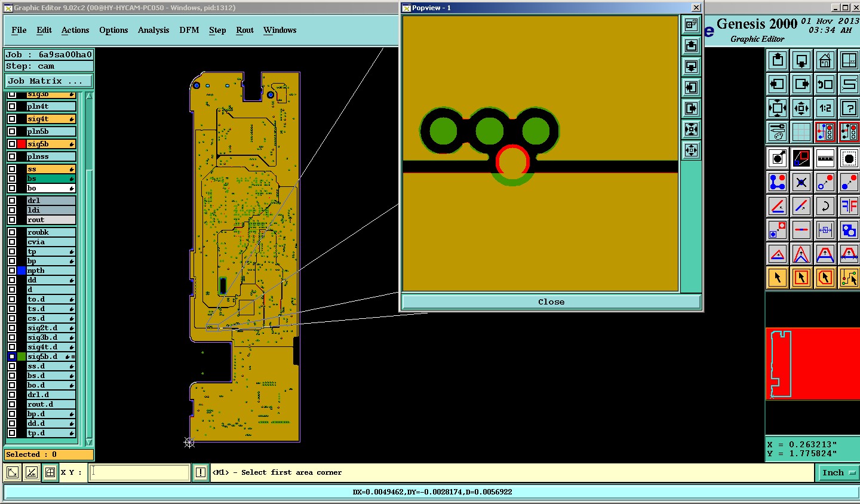Click the exclamation mark button beside XY field
Viewport: 860px width, 504px height.
click(x=201, y=472)
